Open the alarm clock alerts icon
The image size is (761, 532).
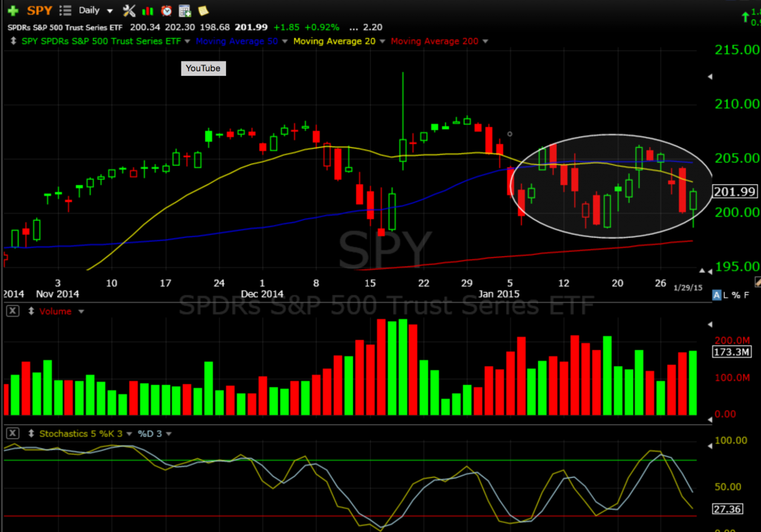point(166,10)
